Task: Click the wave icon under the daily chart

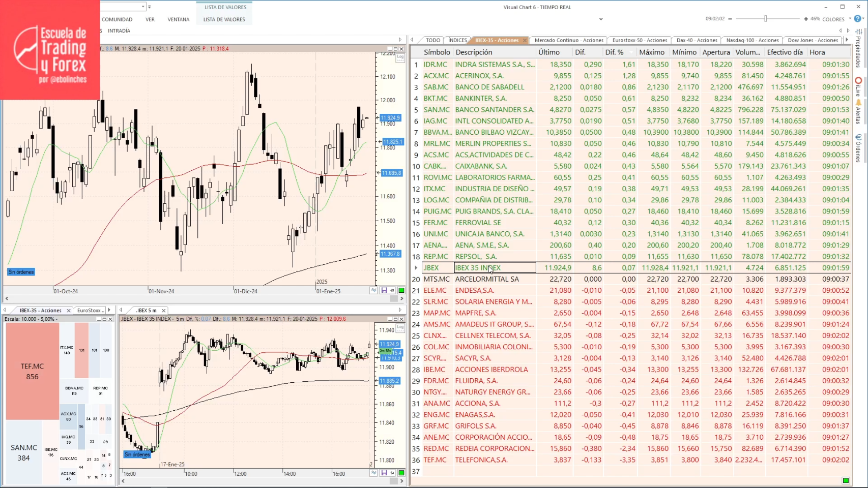Action: (374, 290)
